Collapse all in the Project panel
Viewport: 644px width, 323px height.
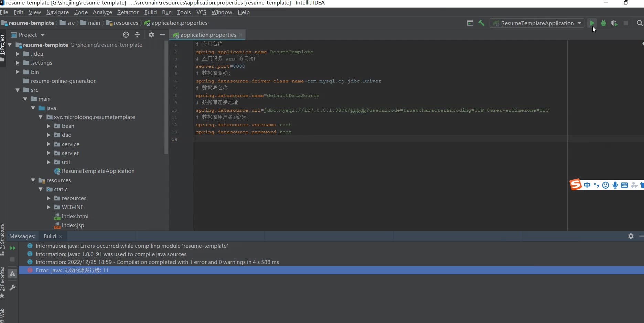coord(137,35)
